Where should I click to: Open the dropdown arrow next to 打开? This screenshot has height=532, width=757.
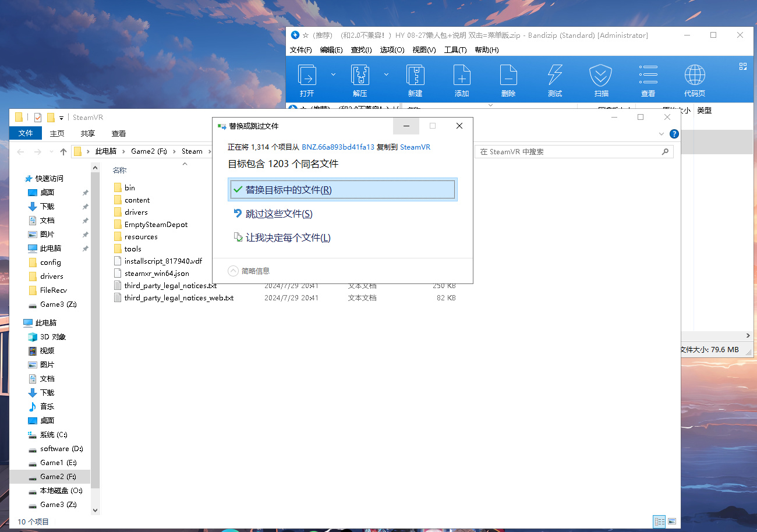(x=334, y=75)
